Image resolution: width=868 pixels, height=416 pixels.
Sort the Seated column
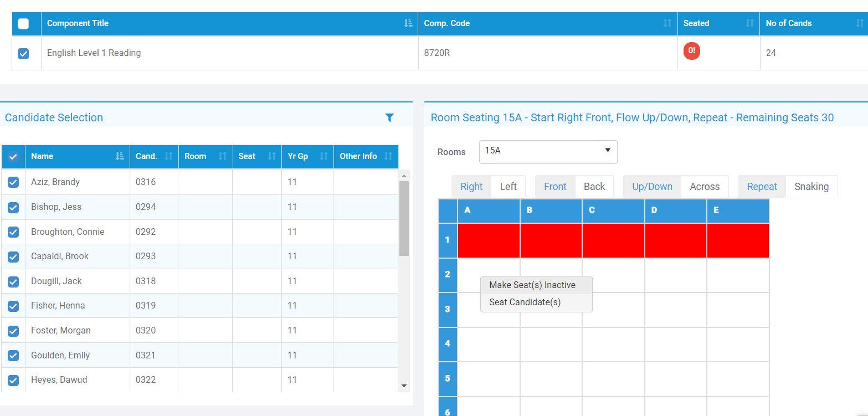pos(749,23)
